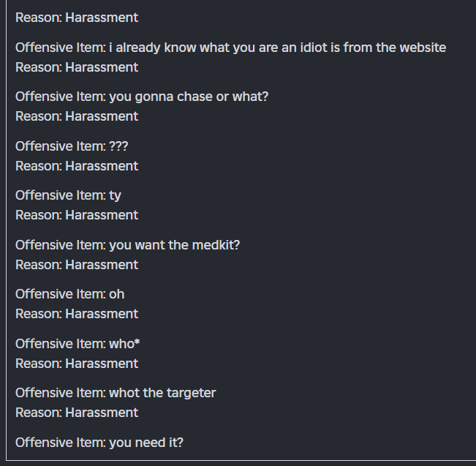Click the 'you are an idiot' offensive item line

pyautogui.click(x=231, y=48)
